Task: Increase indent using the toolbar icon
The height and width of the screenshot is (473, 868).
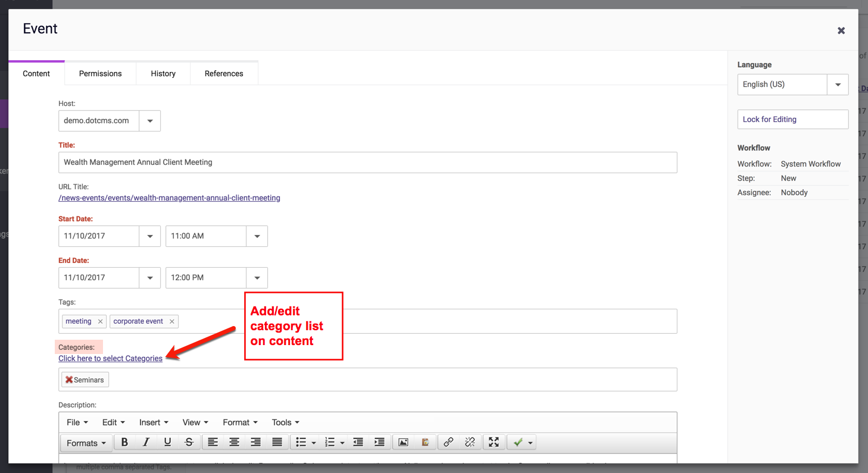Action: pos(379,442)
